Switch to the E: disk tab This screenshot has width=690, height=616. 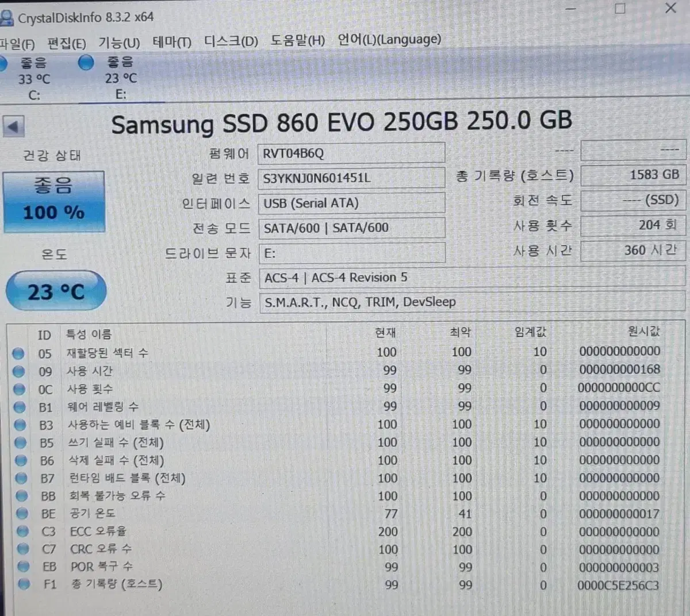point(121,78)
